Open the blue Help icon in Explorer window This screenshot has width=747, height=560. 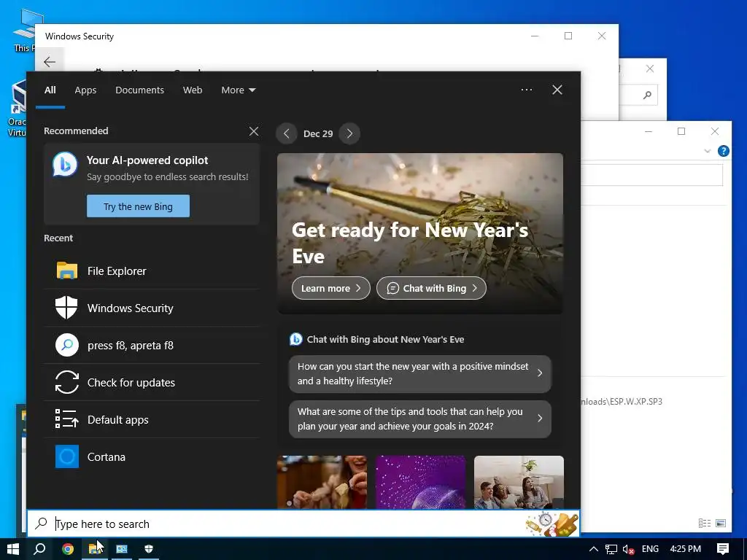(723, 151)
